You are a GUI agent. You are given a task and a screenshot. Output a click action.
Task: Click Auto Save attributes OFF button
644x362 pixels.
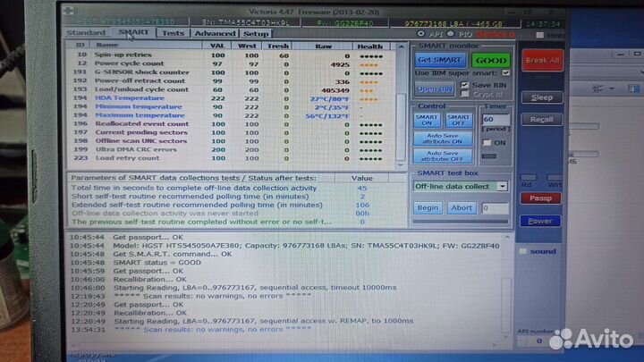click(443, 156)
